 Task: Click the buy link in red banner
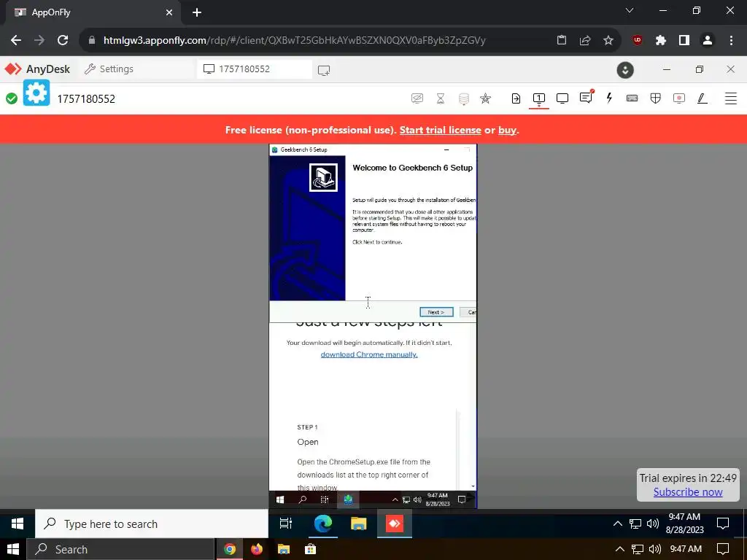pos(508,130)
